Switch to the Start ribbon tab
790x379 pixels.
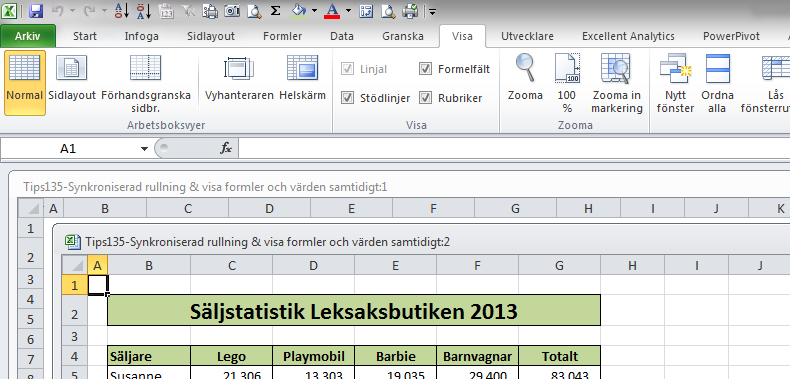(85, 36)
